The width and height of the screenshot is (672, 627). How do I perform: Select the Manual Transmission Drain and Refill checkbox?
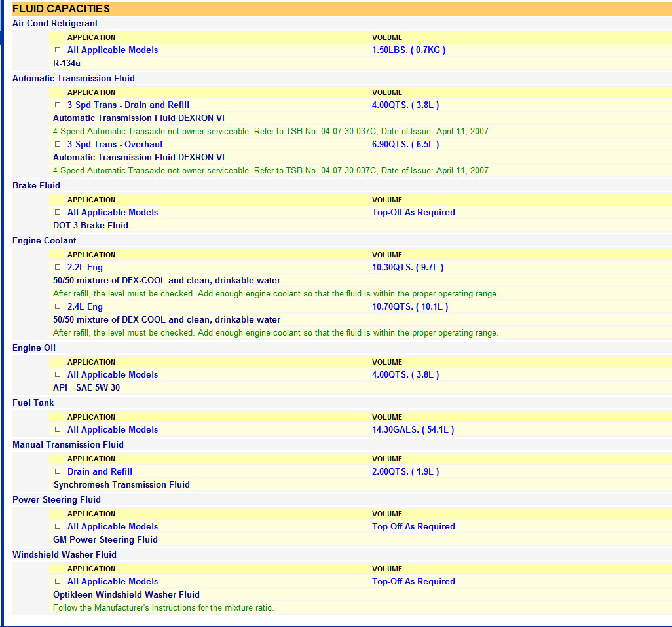[x=58, y=472]
